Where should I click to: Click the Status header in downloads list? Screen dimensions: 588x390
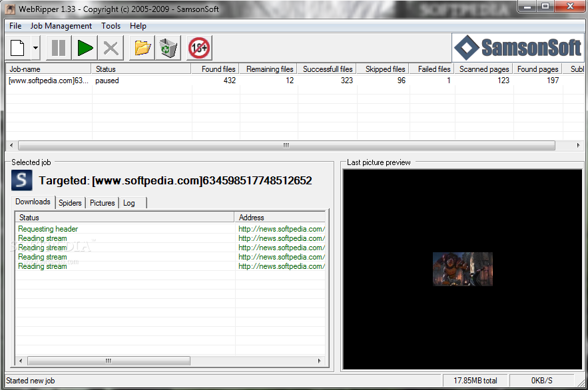[125, 217]
